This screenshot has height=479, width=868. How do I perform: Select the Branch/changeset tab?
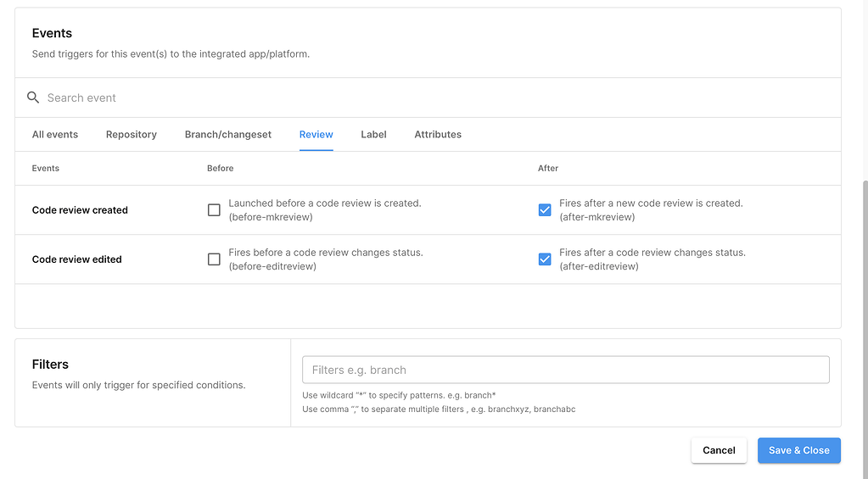[x=228, y=135]
